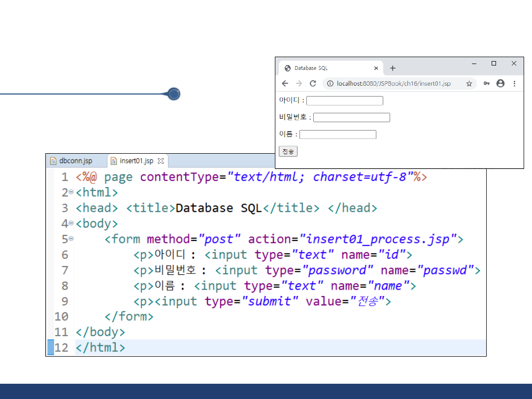Collapse the form tag fold on line 5
The width and height of the screenshot is (532, 399).
coord(71,239)
